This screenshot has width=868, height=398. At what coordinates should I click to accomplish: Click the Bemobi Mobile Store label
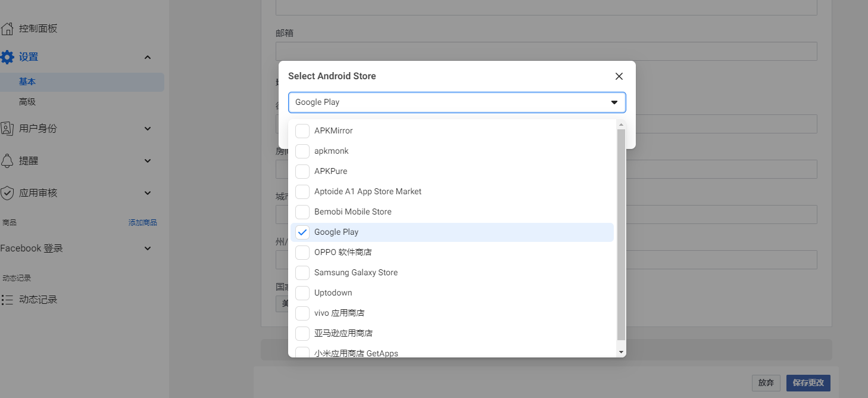[x=353, y=212]
